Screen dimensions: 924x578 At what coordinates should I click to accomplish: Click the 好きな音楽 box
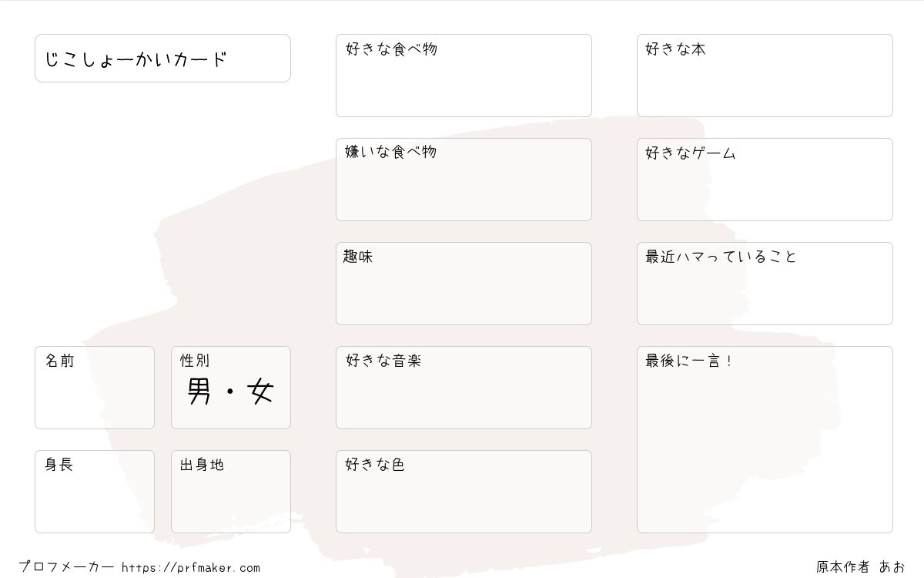(x=464, y=388)
